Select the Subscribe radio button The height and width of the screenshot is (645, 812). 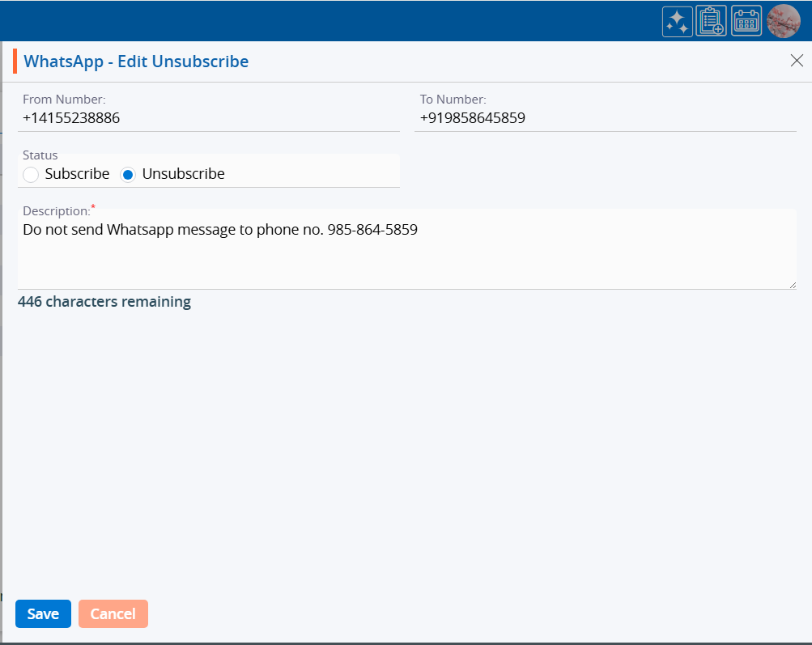pyautogui.click(x=31, y=174)
